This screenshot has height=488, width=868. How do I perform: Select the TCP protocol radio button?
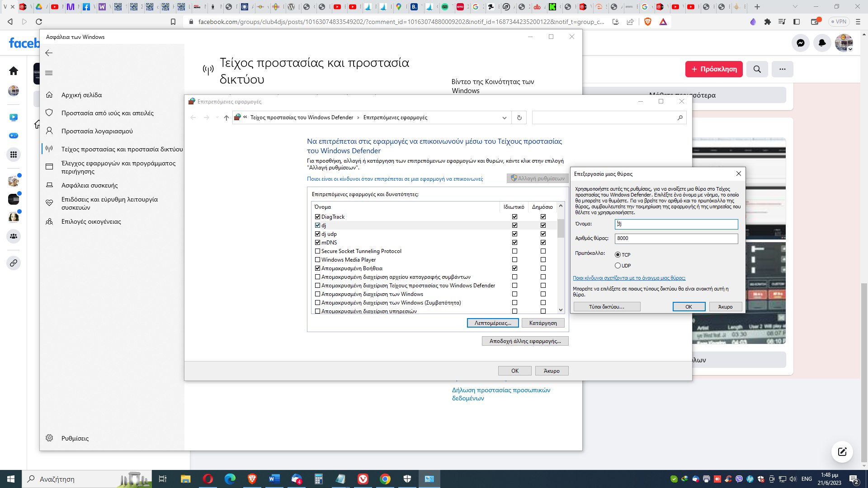pyautogui.click(x=618, y=255)
